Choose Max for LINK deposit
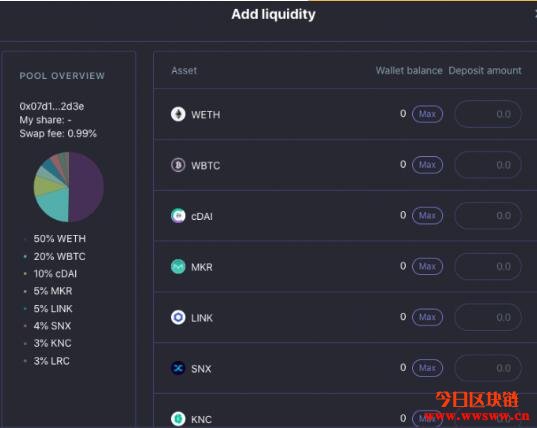Screen dimensions: 537x428 click(427, 317)
